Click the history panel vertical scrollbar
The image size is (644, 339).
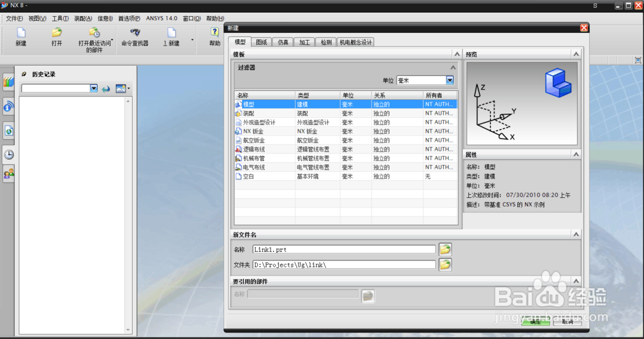(x=128, y=215)
